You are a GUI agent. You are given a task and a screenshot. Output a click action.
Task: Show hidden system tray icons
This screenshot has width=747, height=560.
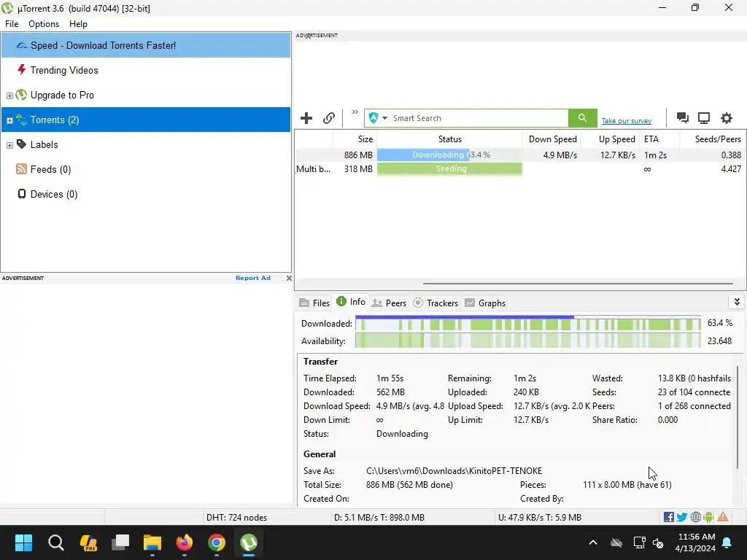click(592, 542)
